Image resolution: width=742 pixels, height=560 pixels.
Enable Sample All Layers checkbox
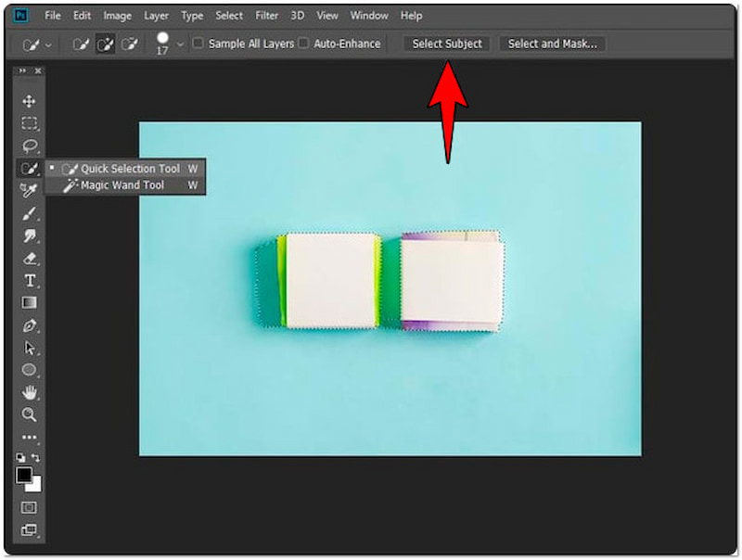tap(198, 44)
